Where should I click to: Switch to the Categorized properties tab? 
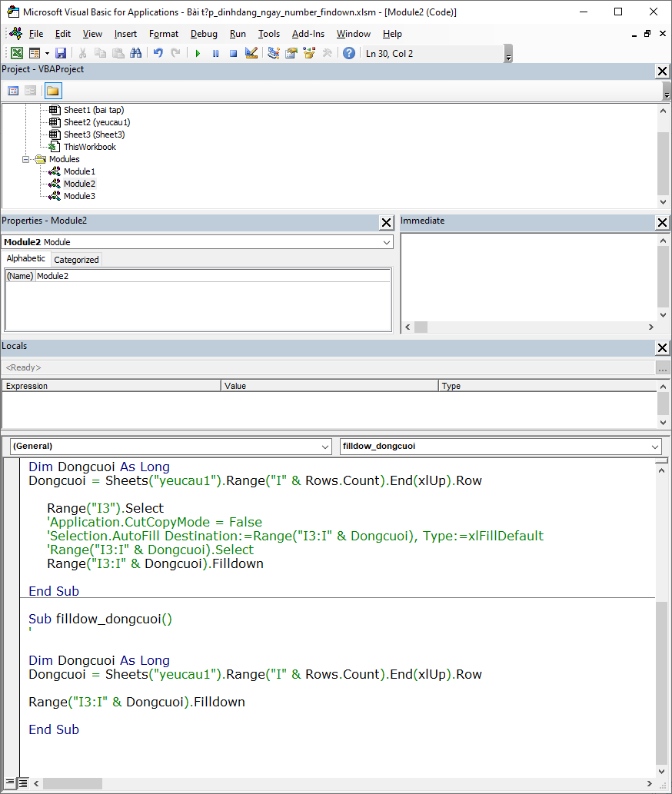pos(76,260)
